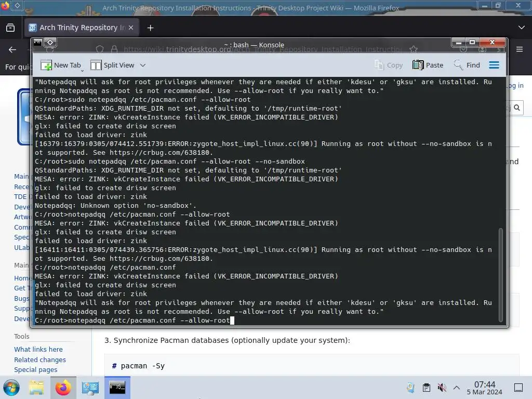Open Firefox application hamburger menu
The image size is (532, 399).
click(520, 49)
